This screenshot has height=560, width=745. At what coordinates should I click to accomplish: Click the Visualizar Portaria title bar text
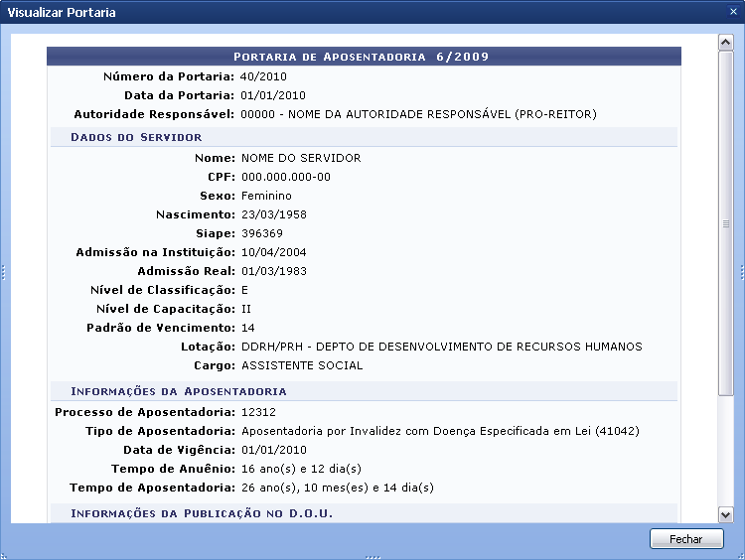click(62, 13)
